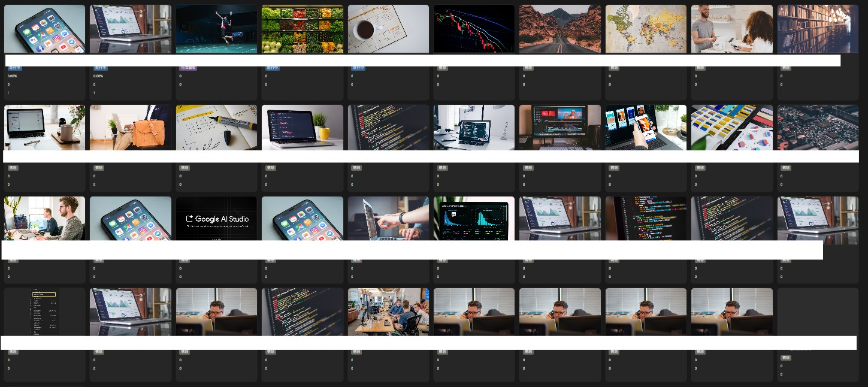Open the hand pointing at laptop thumbnail

click(388, 219)
